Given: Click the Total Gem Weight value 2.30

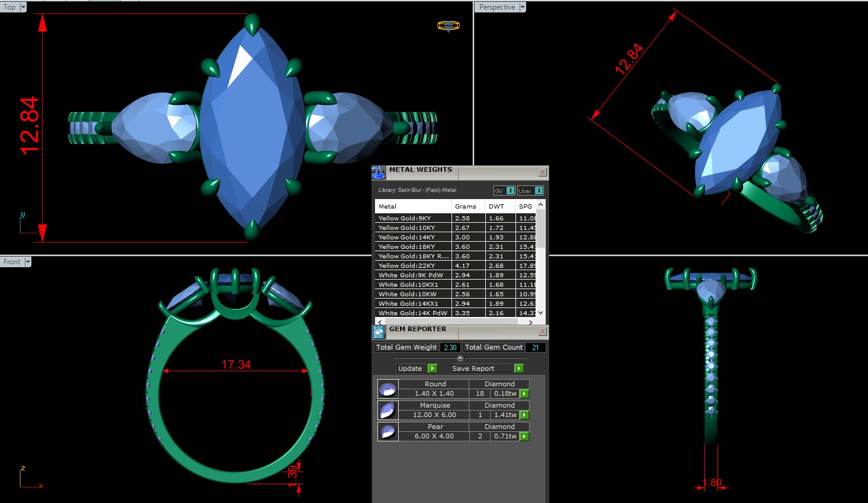Looking at the screenshot, I should tap(450, 348).
